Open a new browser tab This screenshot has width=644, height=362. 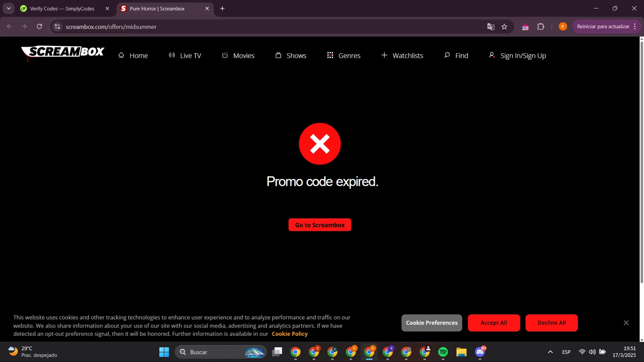222,9
